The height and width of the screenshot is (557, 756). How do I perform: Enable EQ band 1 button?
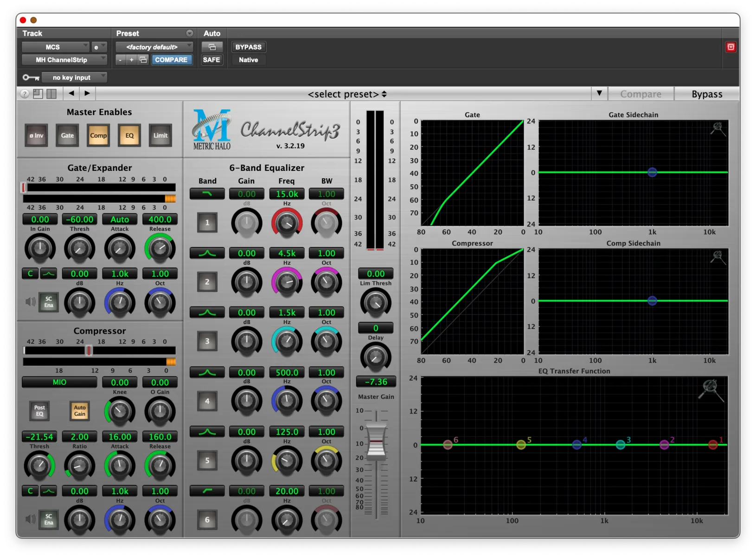coord(207,222)
